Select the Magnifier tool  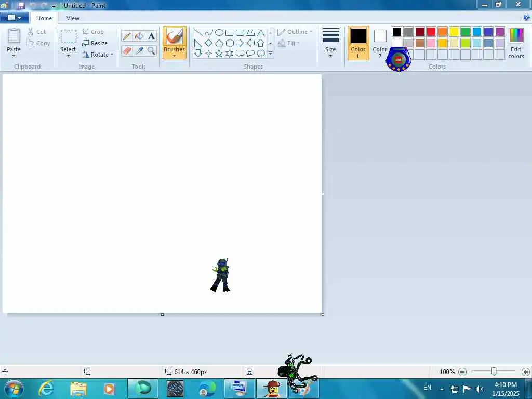coord(151,50)
